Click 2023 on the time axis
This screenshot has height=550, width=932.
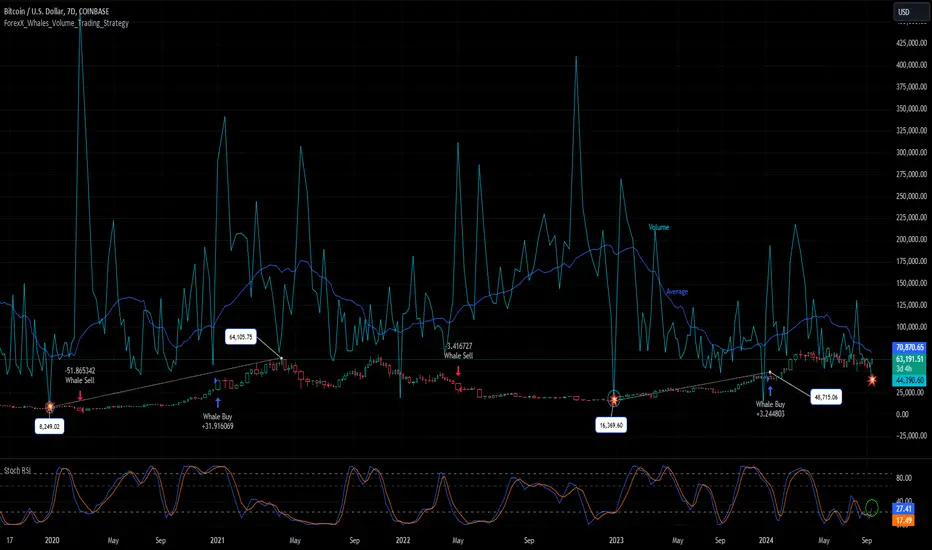616,540
